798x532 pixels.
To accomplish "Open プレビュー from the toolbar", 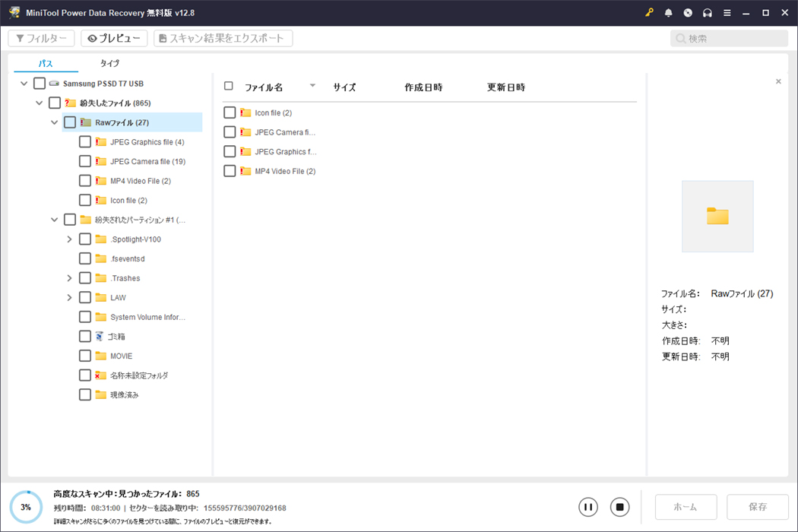I will [114, 38].
